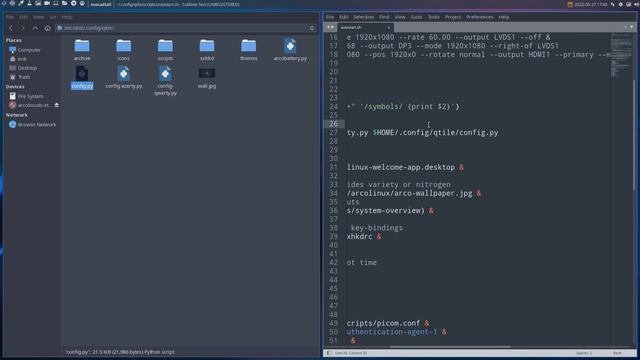Open the themes folder

click(249, 49)
